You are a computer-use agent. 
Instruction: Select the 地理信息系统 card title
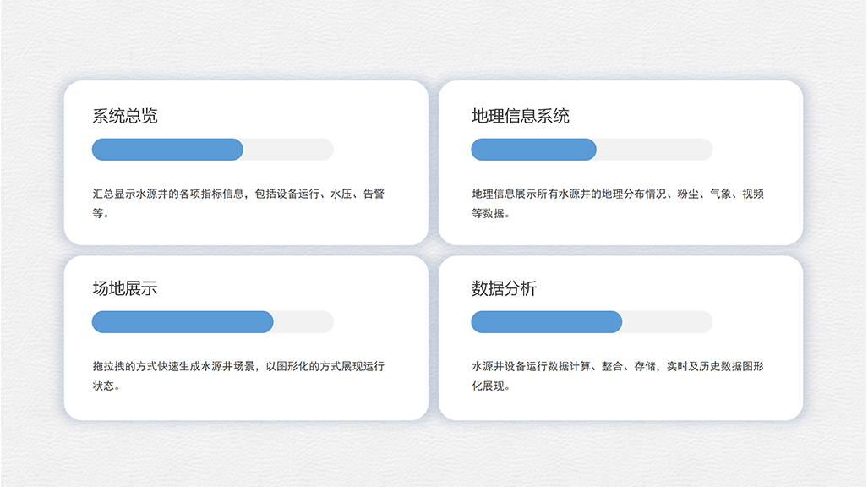click(521, 116)
